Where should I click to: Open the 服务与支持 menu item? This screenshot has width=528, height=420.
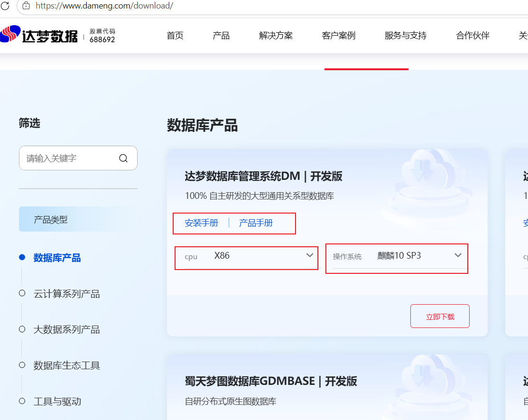[x=406, y=36]
